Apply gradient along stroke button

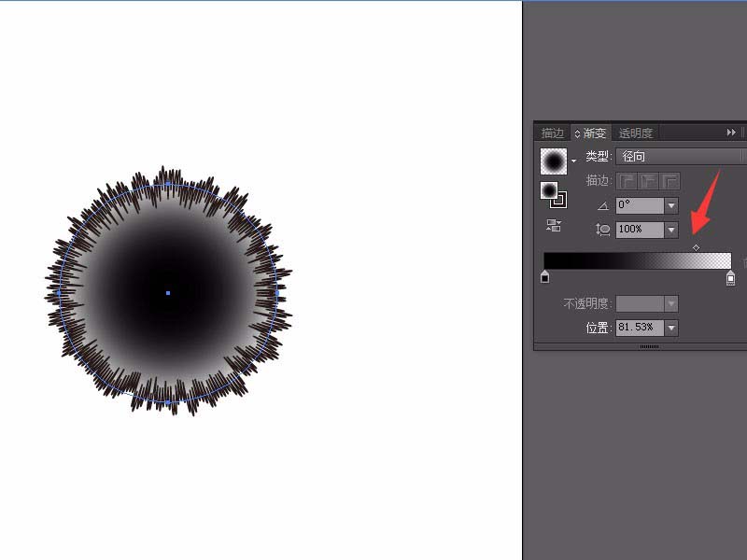point(649,181)
